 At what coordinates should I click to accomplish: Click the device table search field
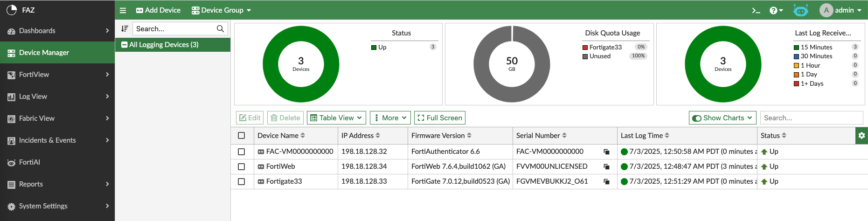tap(811, 118)
